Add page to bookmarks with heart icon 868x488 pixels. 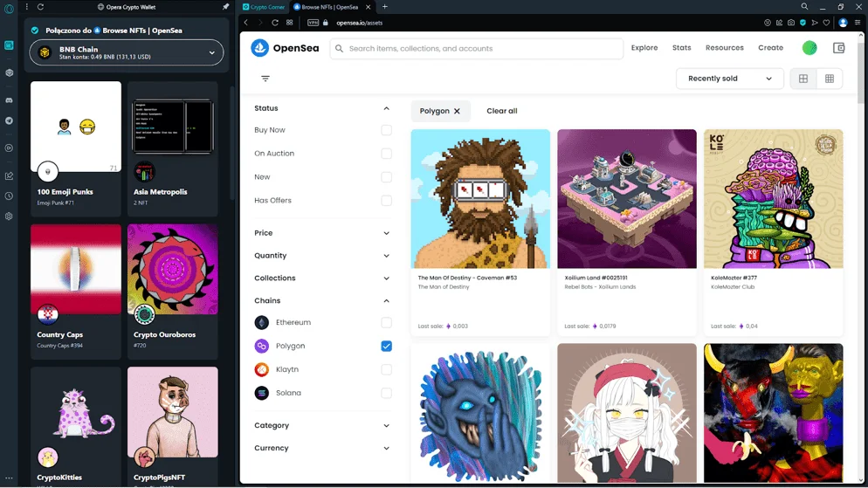826,23
